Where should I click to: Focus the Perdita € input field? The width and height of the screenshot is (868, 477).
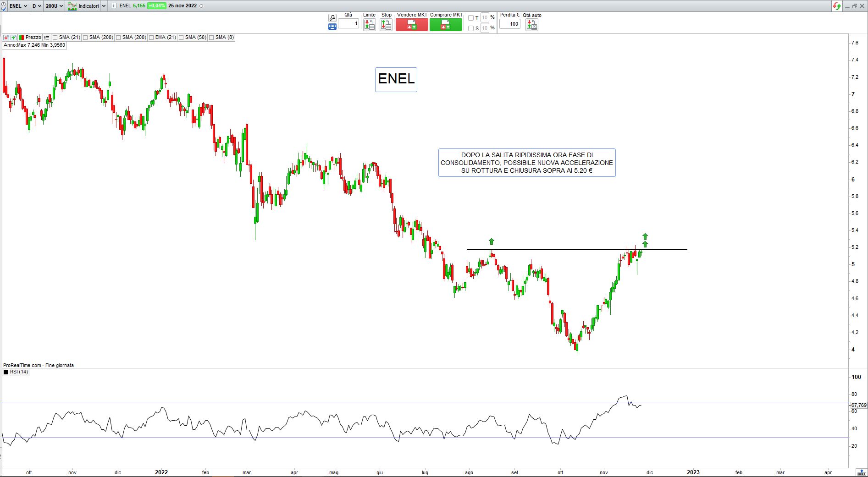[509, 24]
